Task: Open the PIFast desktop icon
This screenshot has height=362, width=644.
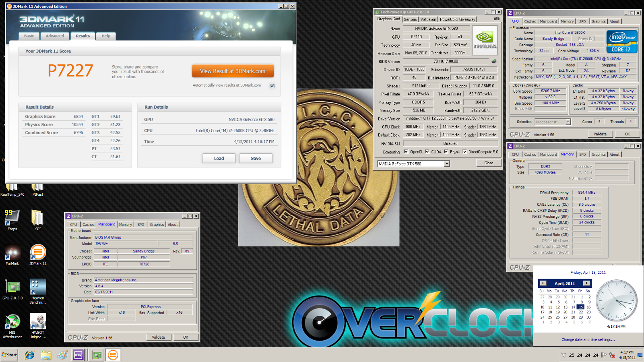Action: click(37, 190)
